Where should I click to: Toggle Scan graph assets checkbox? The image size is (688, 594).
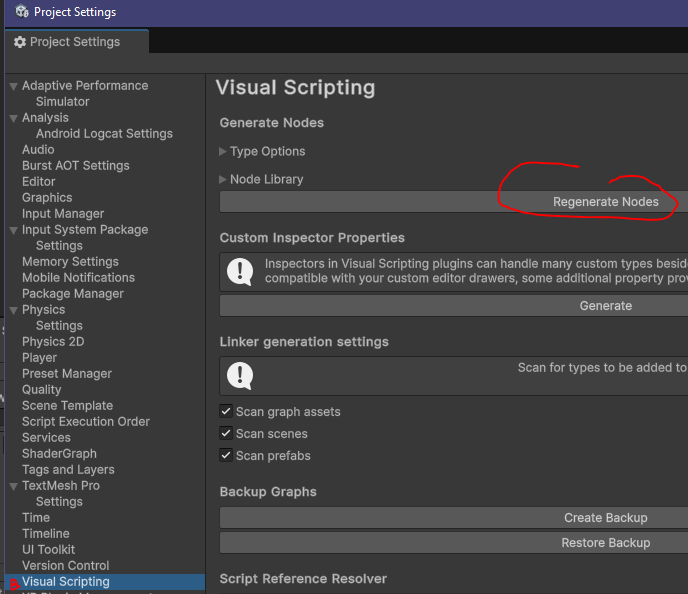226,412
